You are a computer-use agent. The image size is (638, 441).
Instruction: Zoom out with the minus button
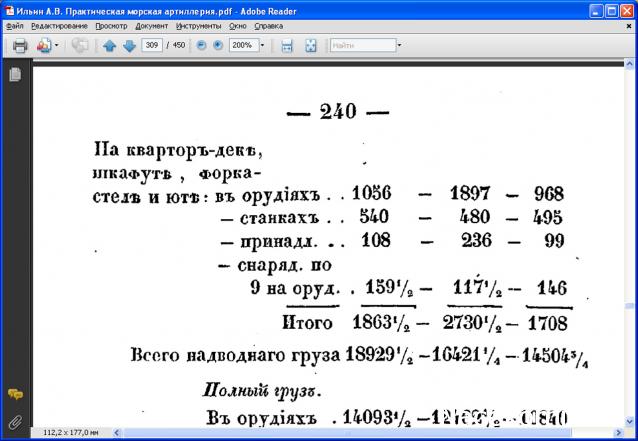click(x=201, y=45)
